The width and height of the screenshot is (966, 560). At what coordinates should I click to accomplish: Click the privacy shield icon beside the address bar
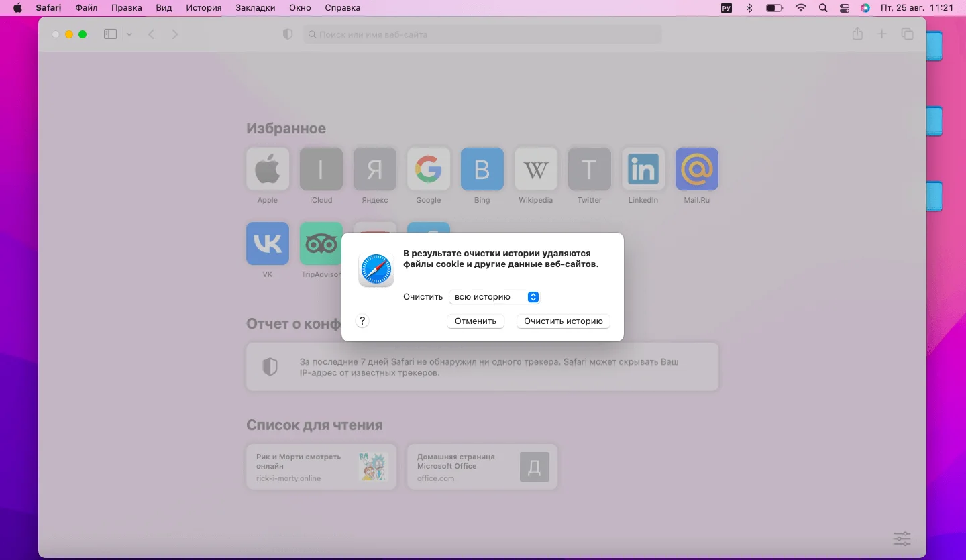(x=288, y=34)
